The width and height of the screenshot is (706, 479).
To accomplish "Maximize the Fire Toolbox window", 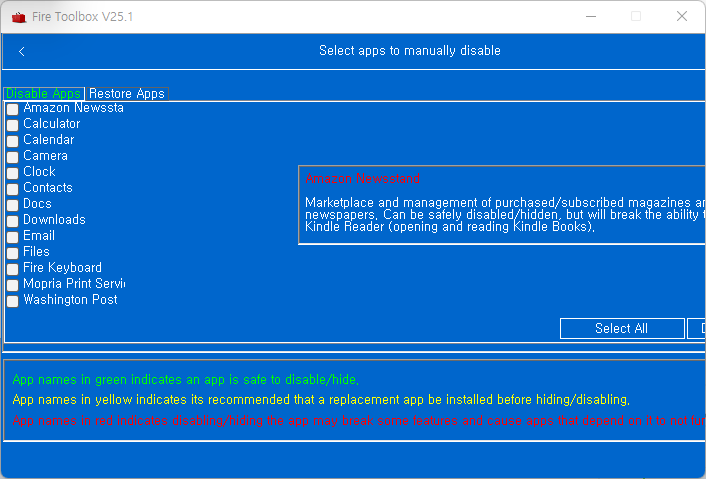I will (635, 16).
